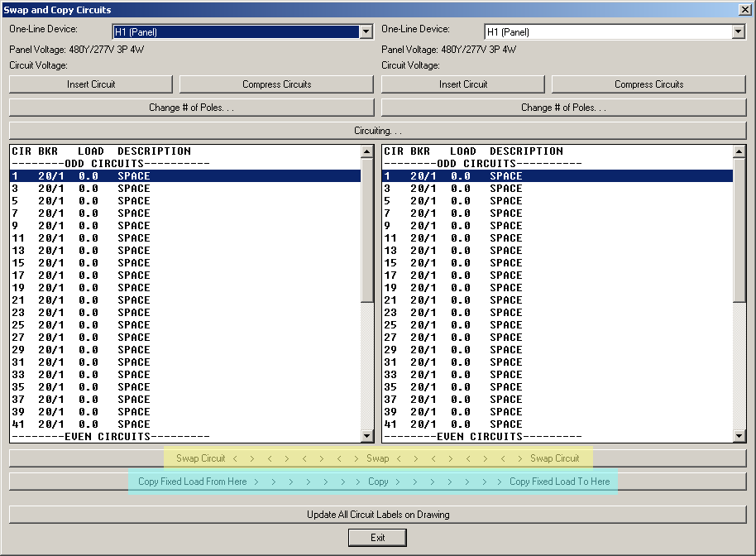Select circuit 29 in the right list
The height and width of the screenshot is (556, 756).
[557, 350]
